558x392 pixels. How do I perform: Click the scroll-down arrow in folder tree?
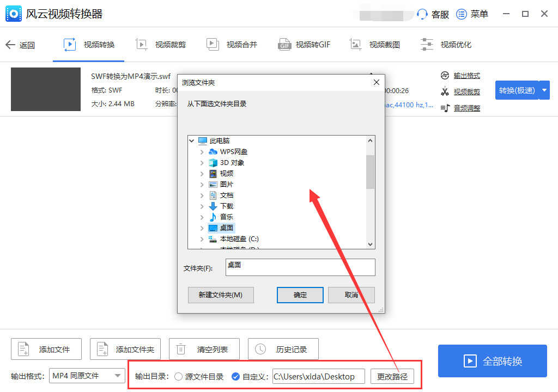[370, 244]
